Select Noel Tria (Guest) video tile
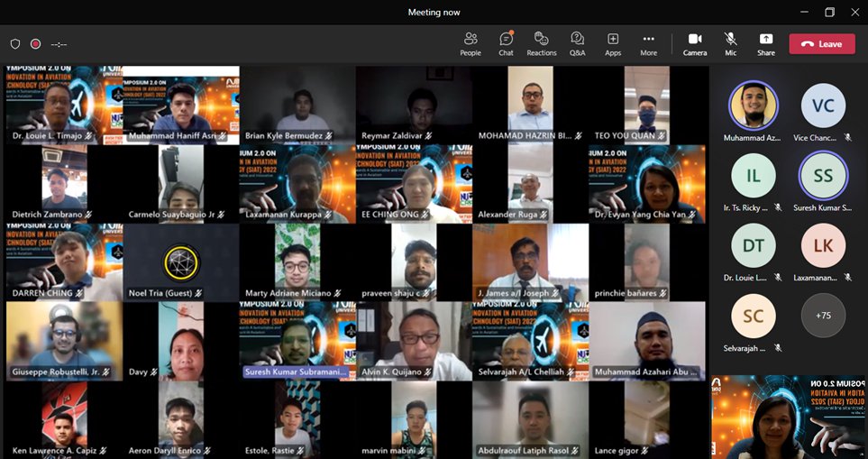Screen dimensions: 868x459 [181, 262]
